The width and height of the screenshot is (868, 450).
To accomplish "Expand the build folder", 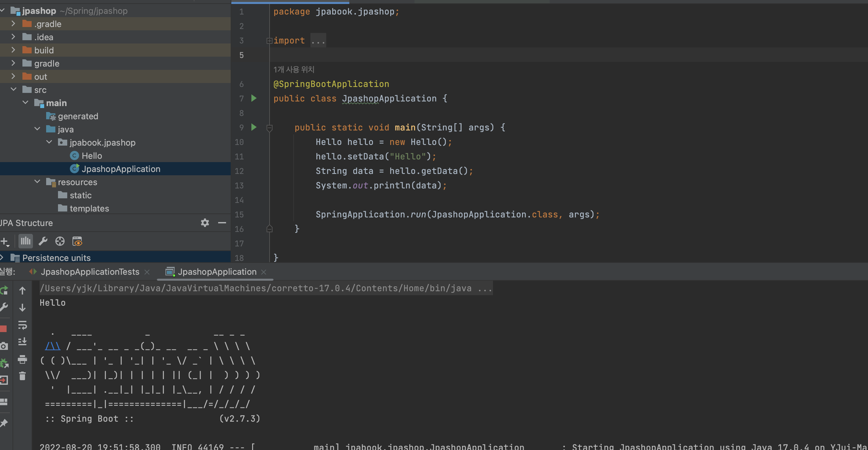I will 13,50.
